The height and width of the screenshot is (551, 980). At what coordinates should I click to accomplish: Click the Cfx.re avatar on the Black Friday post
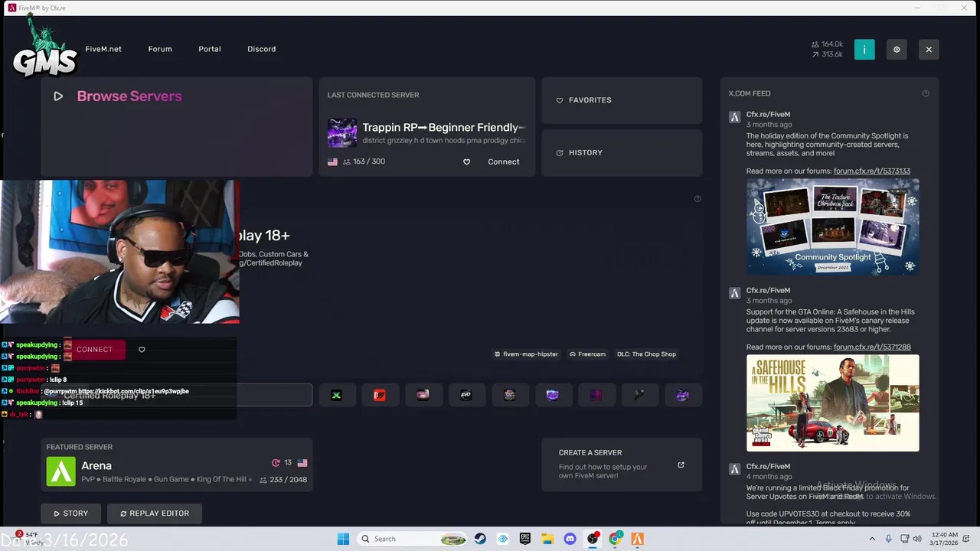click(734, 469)
